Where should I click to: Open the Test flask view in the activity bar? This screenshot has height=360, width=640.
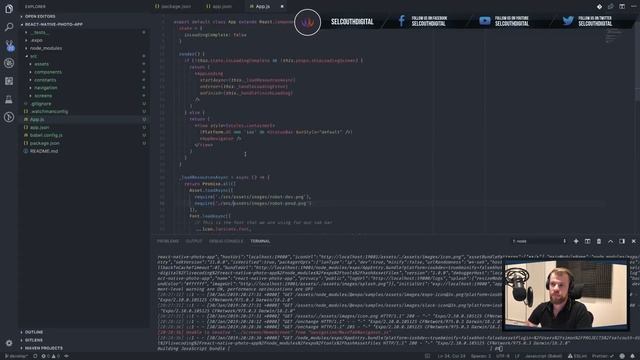(x=9, y=99)
